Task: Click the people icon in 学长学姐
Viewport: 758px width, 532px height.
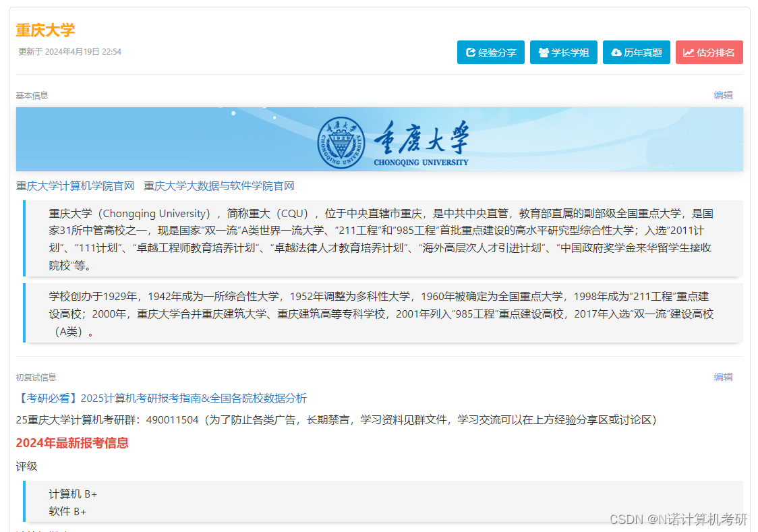Action: pyautogui.click(x=544, y=52)
